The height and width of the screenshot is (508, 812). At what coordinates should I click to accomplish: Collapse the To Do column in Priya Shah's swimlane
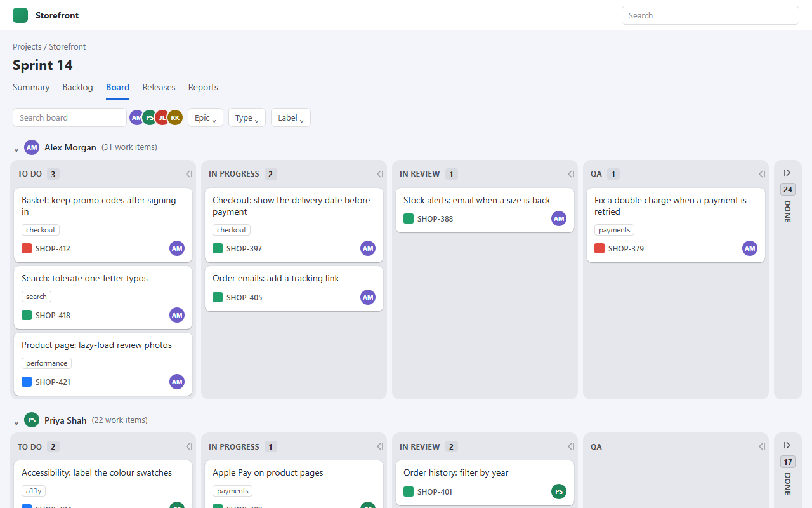(189, 447)
